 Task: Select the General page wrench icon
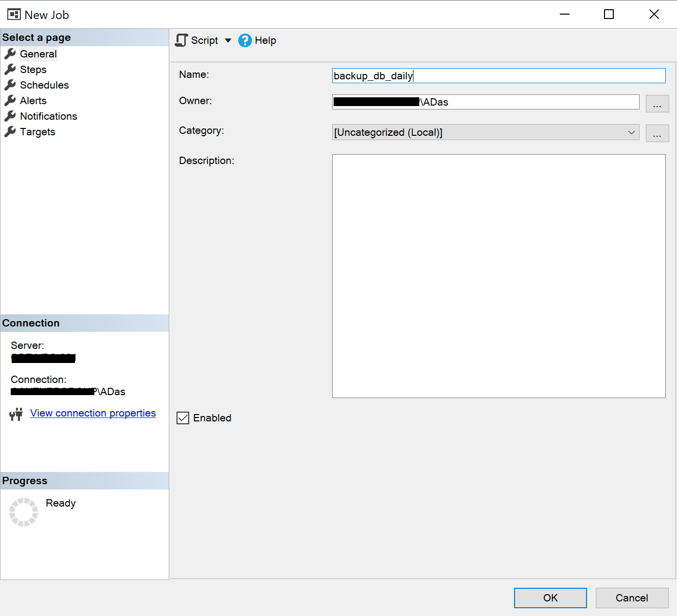tap(10, 54)
